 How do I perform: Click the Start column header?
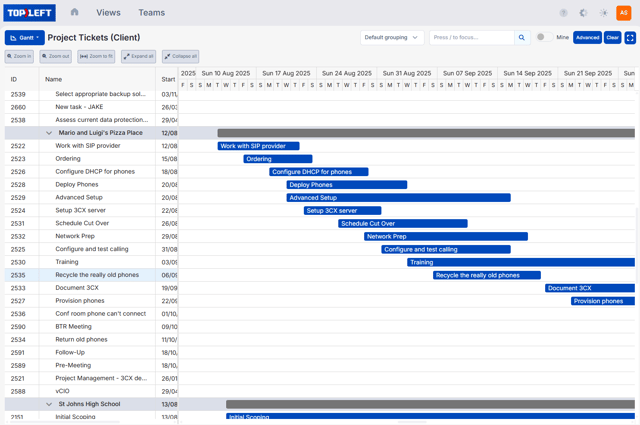click(168, 79)
